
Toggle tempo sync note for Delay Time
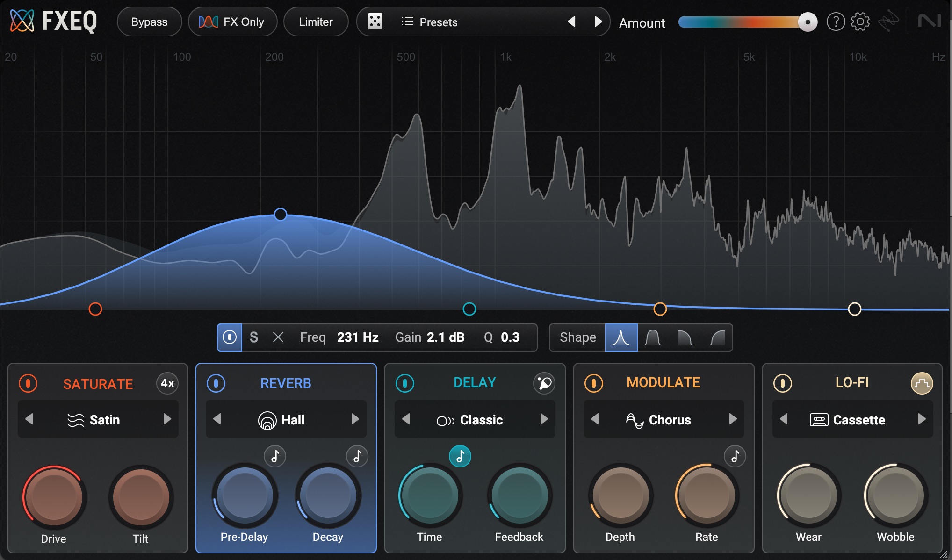pos(460,456)
